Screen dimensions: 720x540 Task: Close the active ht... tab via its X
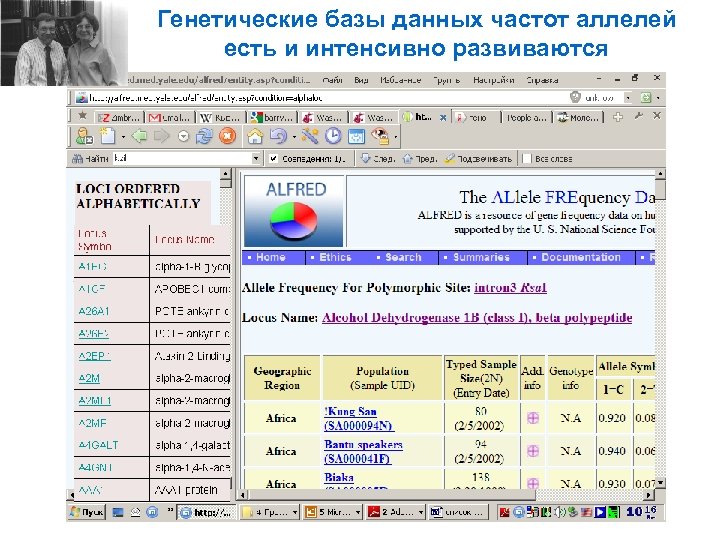coord(443,118)
